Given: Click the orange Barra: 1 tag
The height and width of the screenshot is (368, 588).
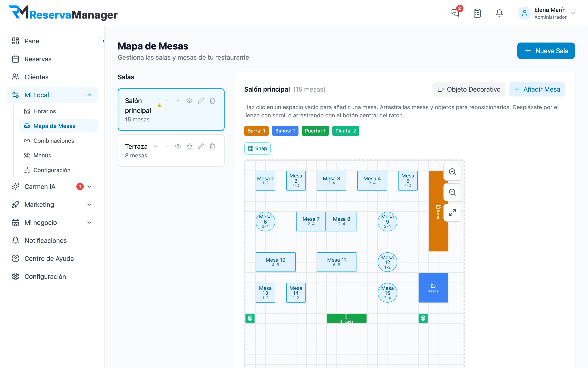Looking at the screenshot, I should 256,131.
